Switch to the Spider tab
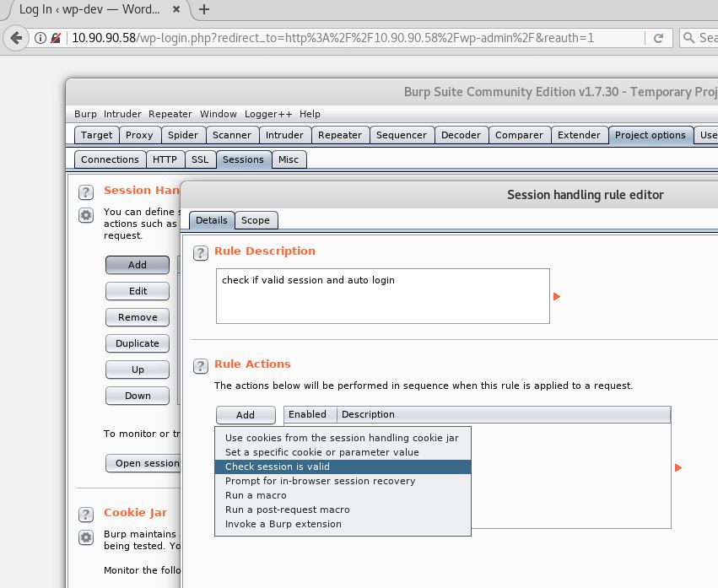The width and height of the screenshot is (718, 588). pyautogui.click(x=183, y=135)
